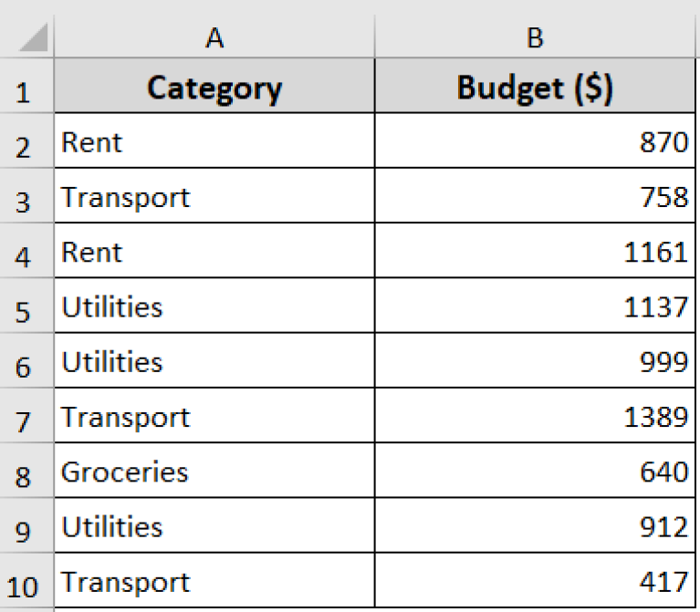This screenshot has height=612, width=700.
Task: Select column A header
Action: click(214, 37)
